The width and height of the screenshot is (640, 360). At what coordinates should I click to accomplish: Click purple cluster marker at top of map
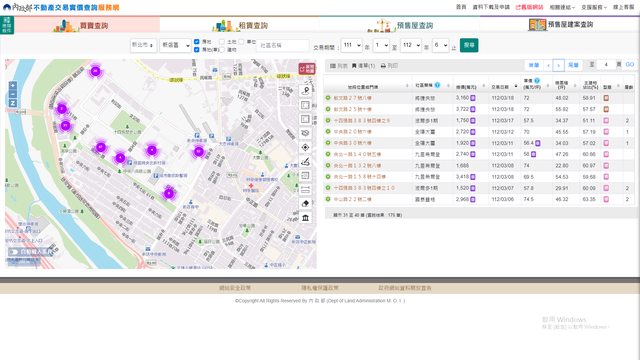(95, 71)
